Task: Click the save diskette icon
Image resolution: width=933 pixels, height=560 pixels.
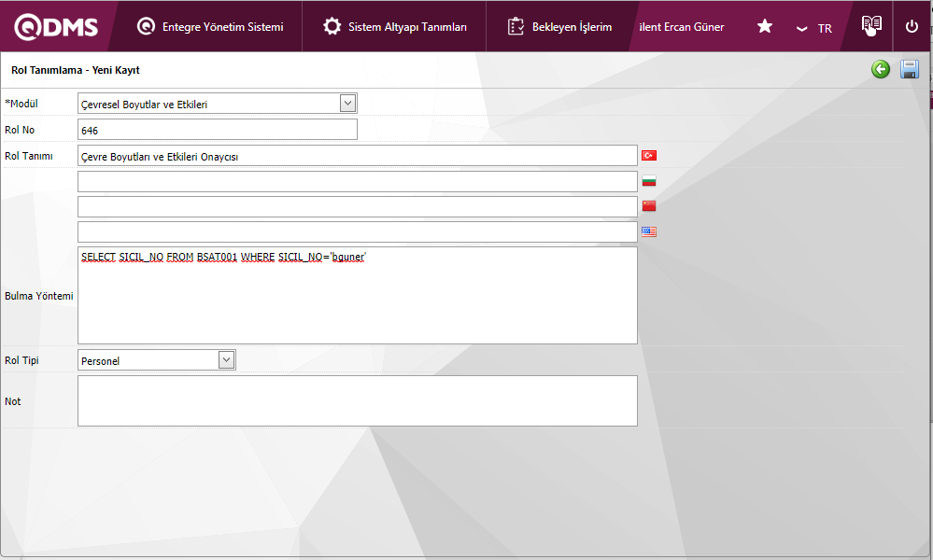Action: coord(910,70)
